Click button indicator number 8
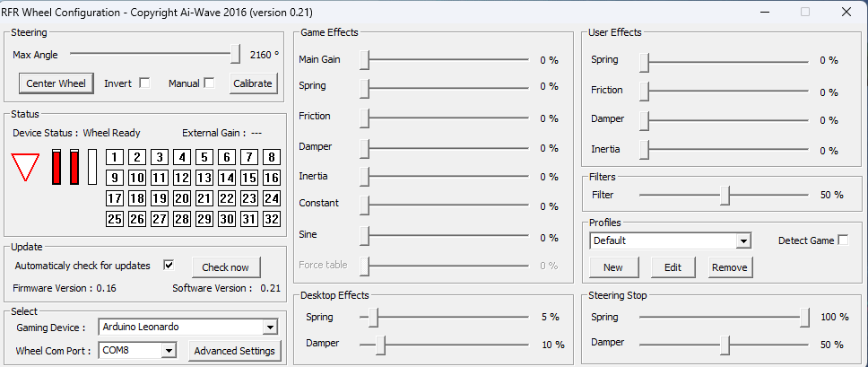 point(272,157)
